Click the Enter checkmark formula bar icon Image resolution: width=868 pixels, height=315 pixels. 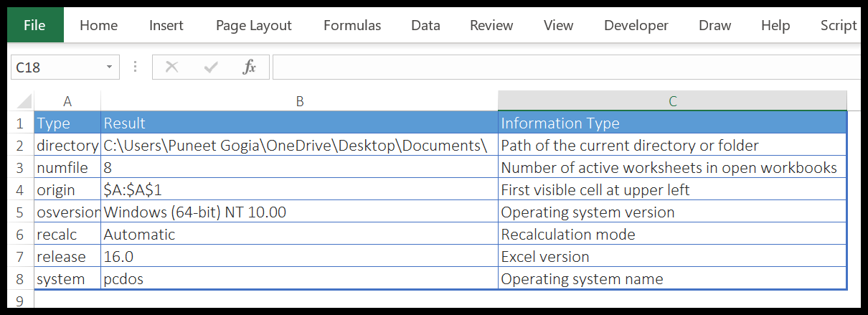[211, 67]
